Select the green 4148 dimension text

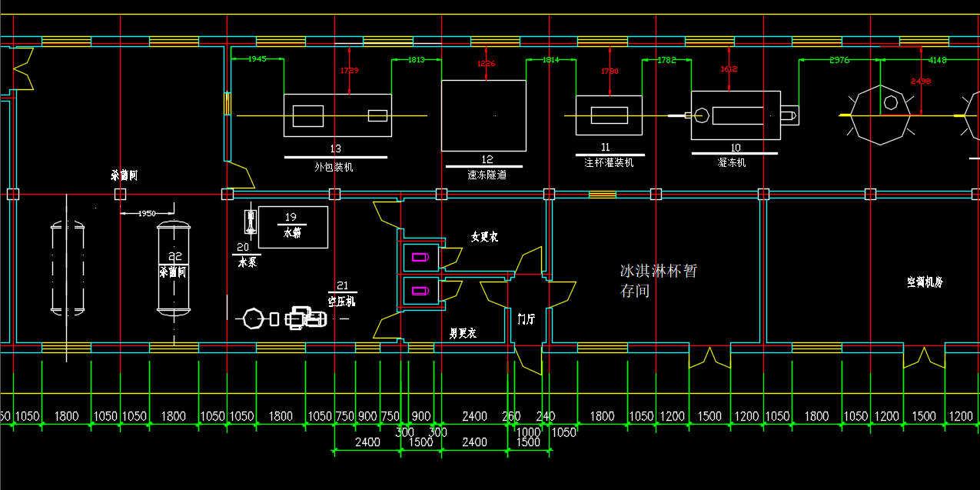click(x=938, y=60)
